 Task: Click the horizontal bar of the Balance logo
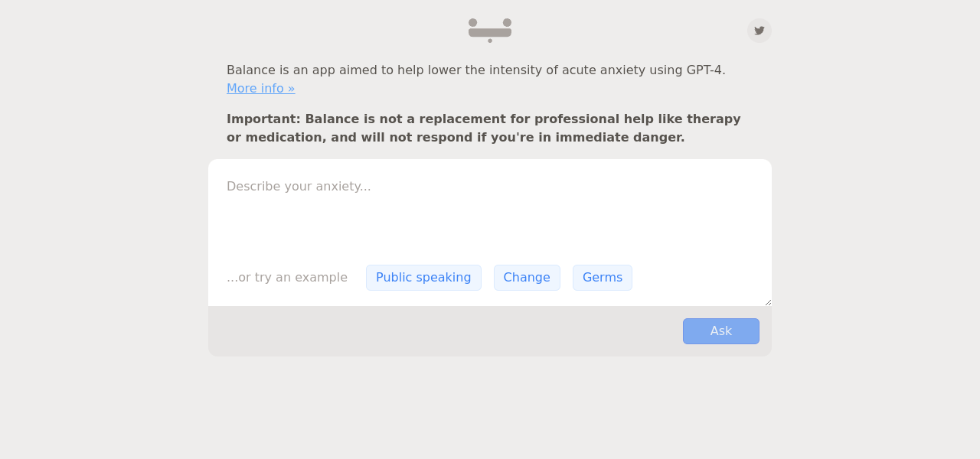[x=490, y=33]
